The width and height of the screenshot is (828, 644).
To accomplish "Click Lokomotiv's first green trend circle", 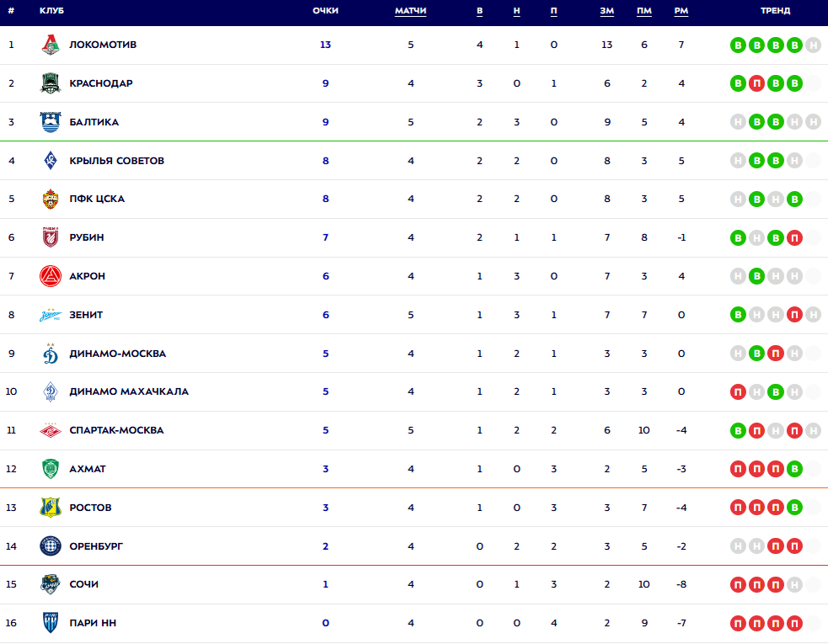I will click(x=738, y=45).
